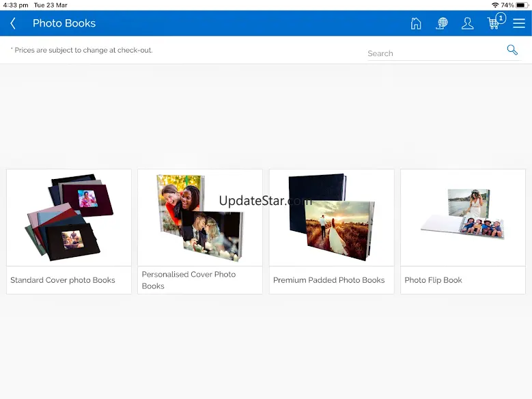
Task: Open the user account profile icon
Action: point(467,23)
